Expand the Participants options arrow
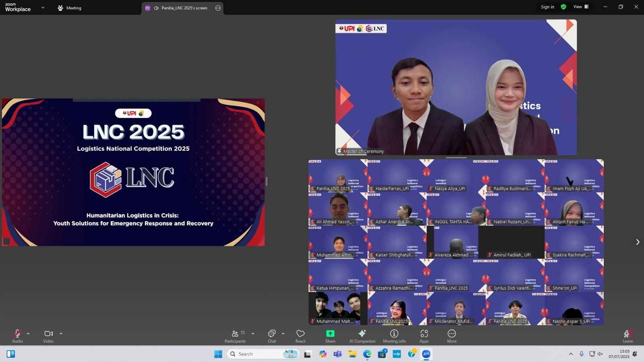The width and height of the screenshot is (644, 362). tap(253, 333)
